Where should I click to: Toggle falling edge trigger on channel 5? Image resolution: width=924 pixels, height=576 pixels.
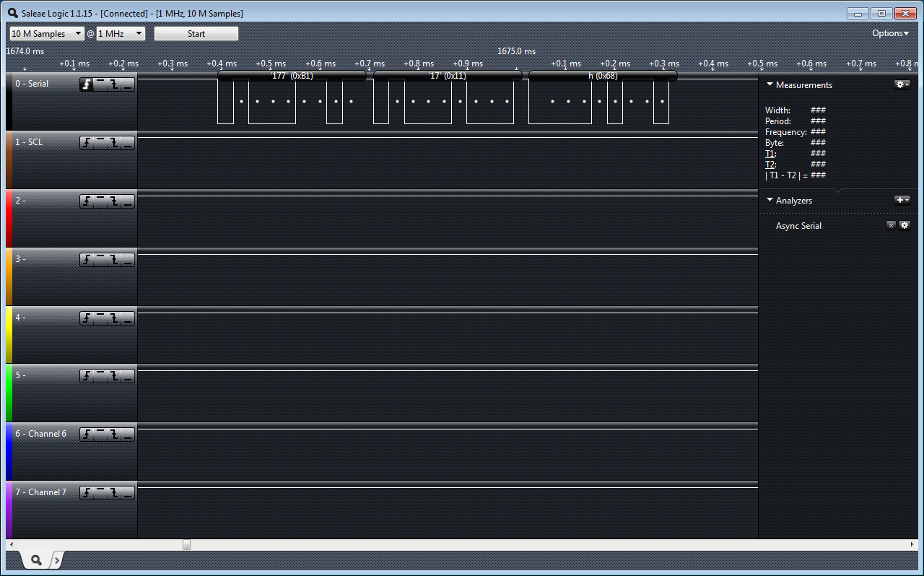click(114, 376)
